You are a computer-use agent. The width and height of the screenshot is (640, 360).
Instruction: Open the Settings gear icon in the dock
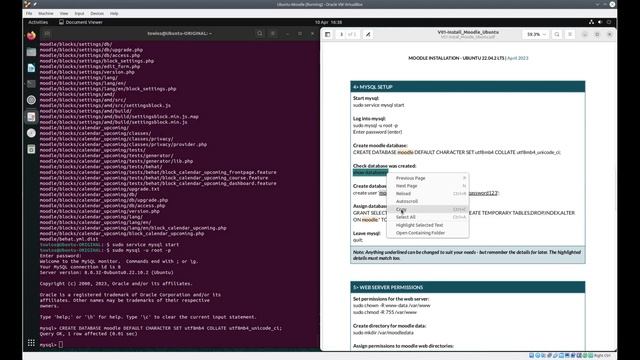(x=31, y=100)
